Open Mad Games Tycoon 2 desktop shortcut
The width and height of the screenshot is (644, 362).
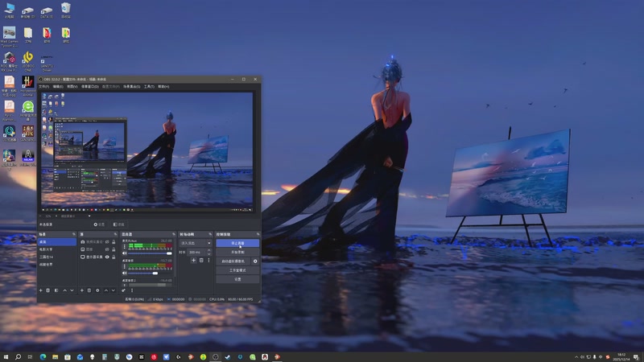[9, 36]
